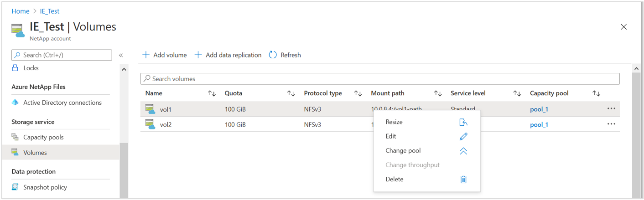The image size is (644, 200).
Task: Sort by Protocol type column
Action: pos(358,93)
